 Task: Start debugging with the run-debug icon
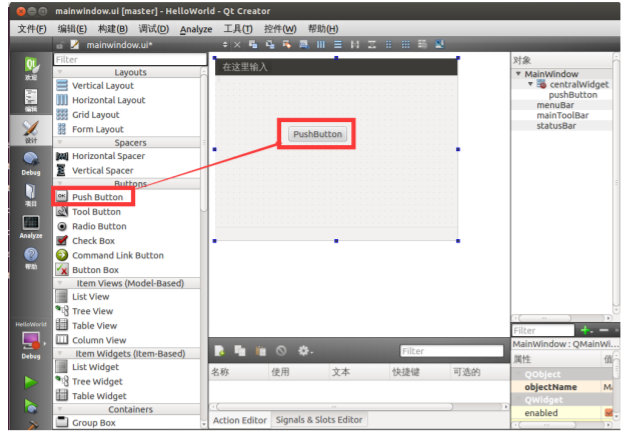click(31, 406)
